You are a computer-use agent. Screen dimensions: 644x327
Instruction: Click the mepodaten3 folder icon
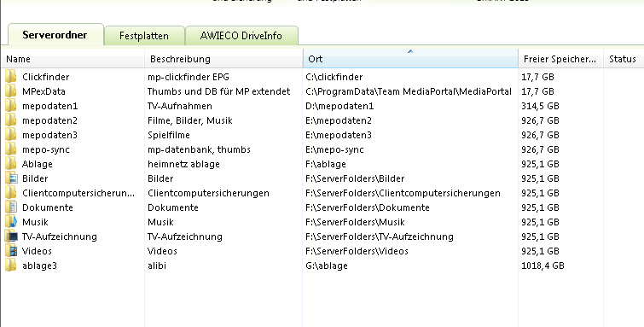point(11,135)
